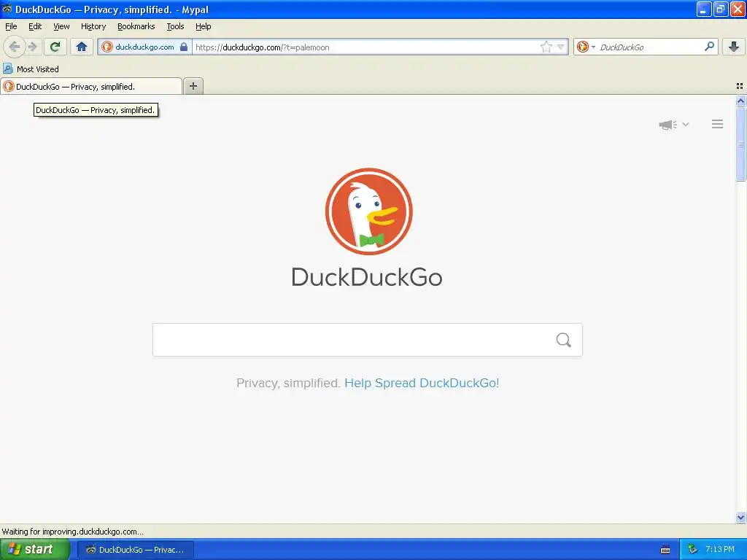Click the 7:13 PM system clock
This screenshot has width=747, height=560.
(720, 549)
